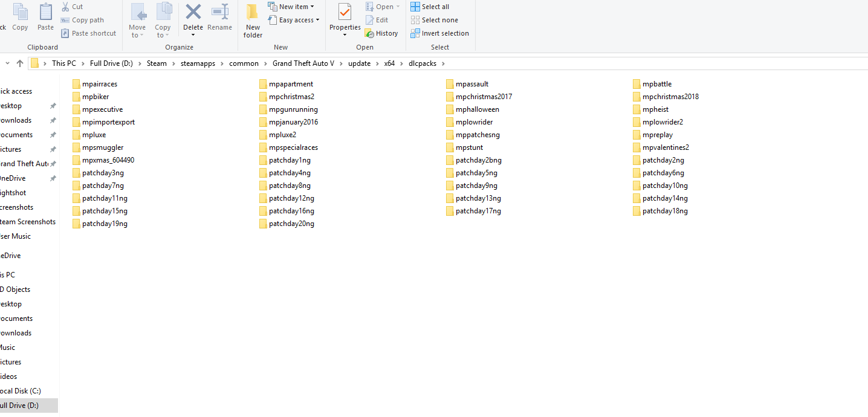Click folder icon in address bar

point(35,63)
